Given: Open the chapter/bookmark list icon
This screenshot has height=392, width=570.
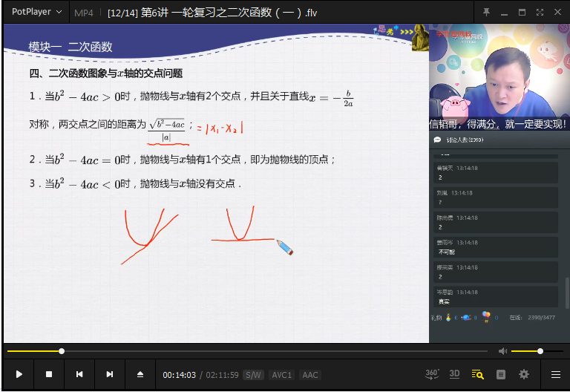Looking at the screenshot, I should click(501, 374).
